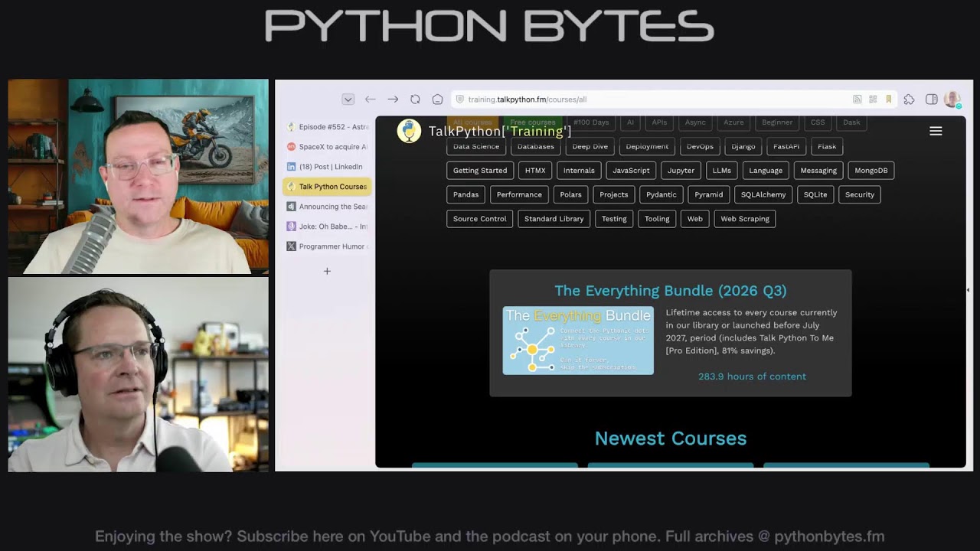This screenshot has height=551, width=980.
Task: Filter courses by Source Control tag
Action: tap(480, 219)
